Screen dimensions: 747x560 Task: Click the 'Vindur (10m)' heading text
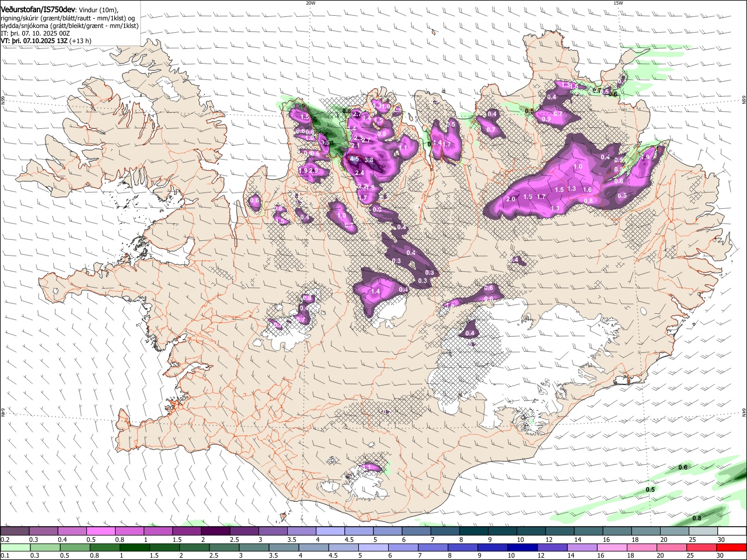point(99,10)
